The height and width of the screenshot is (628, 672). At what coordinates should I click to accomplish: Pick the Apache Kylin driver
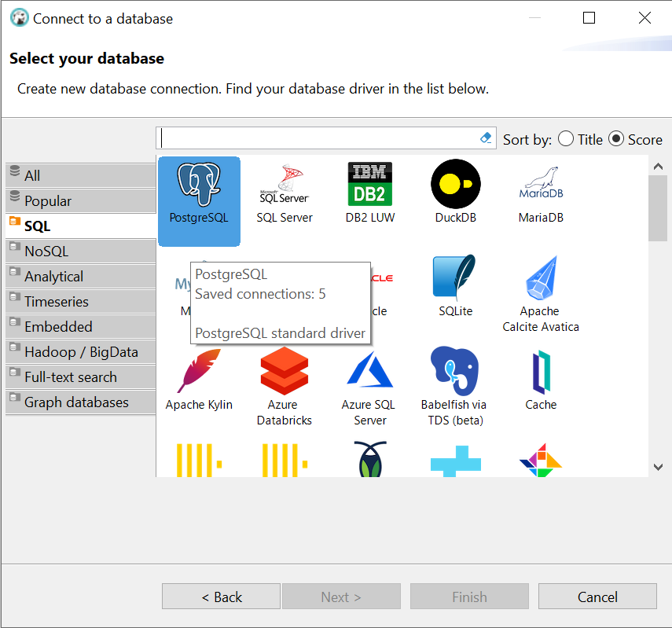[x=199, y=380]
